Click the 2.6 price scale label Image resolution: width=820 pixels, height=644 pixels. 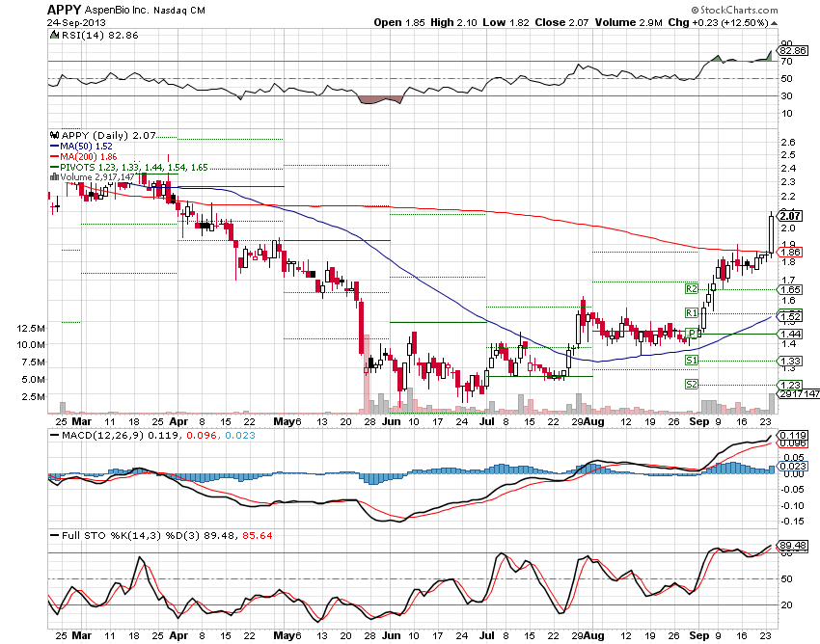click(787, 142)
